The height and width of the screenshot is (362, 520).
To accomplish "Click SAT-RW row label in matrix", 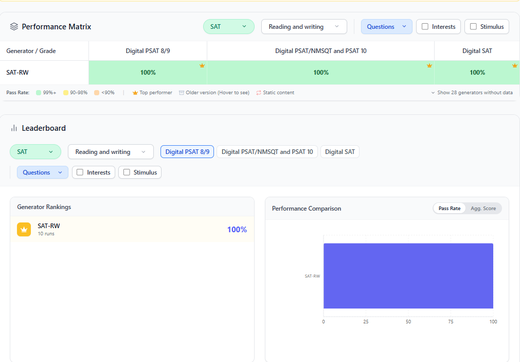I will (17, 72).
